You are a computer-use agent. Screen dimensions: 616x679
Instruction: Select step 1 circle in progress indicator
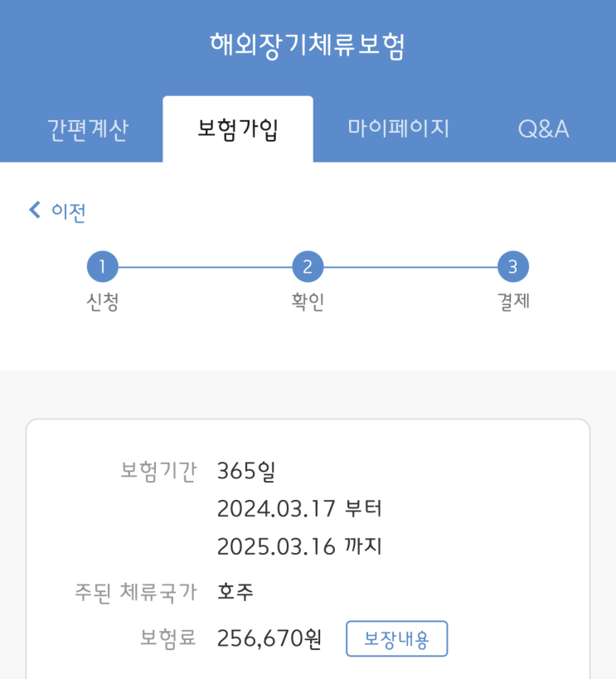point(102,267)
